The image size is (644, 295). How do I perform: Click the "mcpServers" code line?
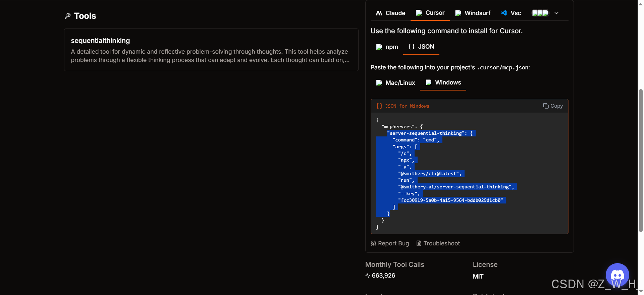(402, 126)
